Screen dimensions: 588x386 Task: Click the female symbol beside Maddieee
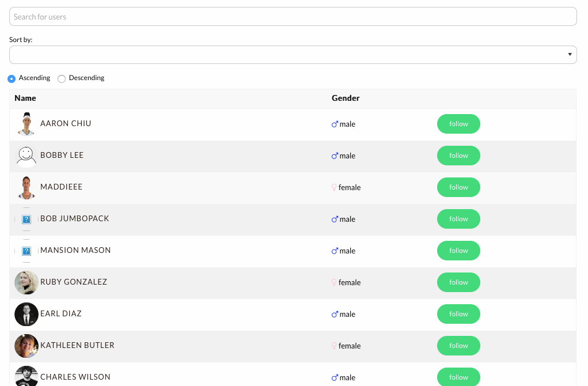(x=334, y=187)
